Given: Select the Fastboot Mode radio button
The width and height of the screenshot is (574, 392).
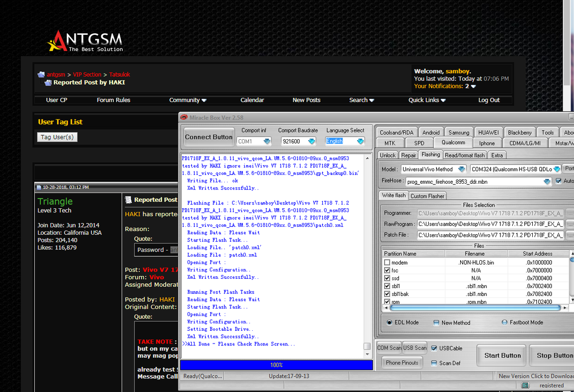Looking at the screenshot, I should click(x=504, y=322).
